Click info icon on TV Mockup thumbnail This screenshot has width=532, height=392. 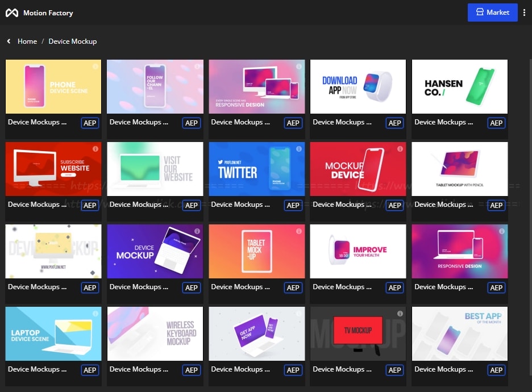point(400,314)
